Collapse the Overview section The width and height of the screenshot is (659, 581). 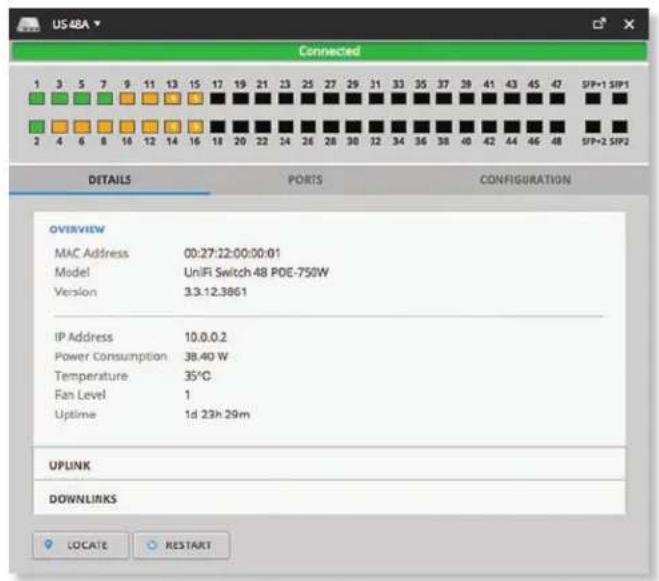(x=77, y=229)
